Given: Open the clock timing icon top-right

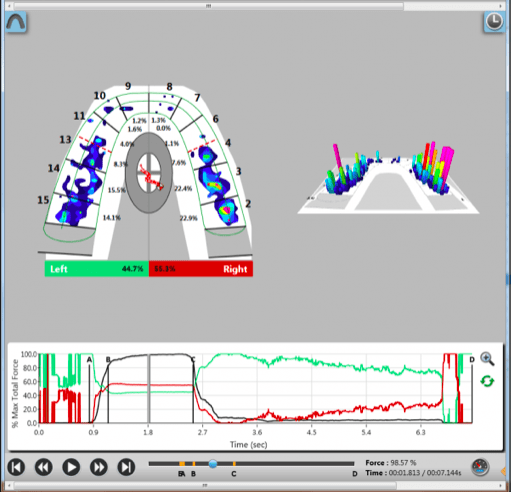Looking at the screenshot, I should pyautogui.click(x=494, y=22).
